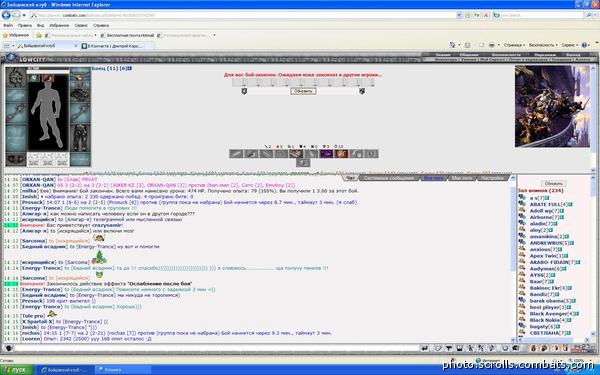Click player name Bakinec Ekr in list
The width and height of the screenshot is (600, 375).
[545, 288]
